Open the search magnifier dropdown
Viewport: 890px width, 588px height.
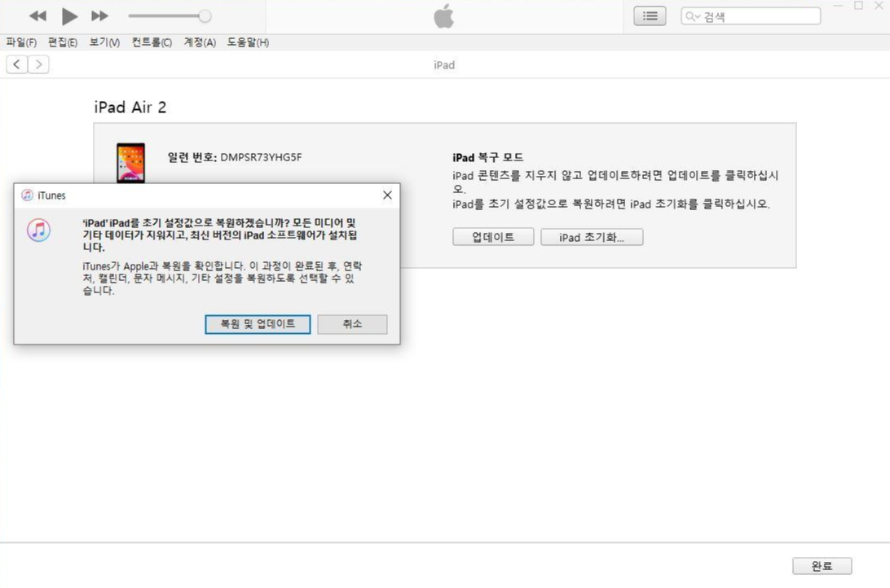tap(693, 16)
